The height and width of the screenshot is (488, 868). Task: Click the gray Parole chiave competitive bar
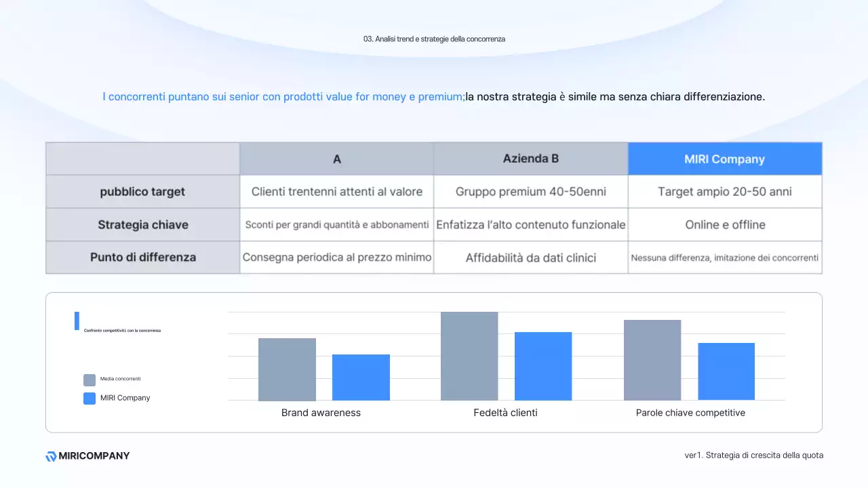point(652,360)
